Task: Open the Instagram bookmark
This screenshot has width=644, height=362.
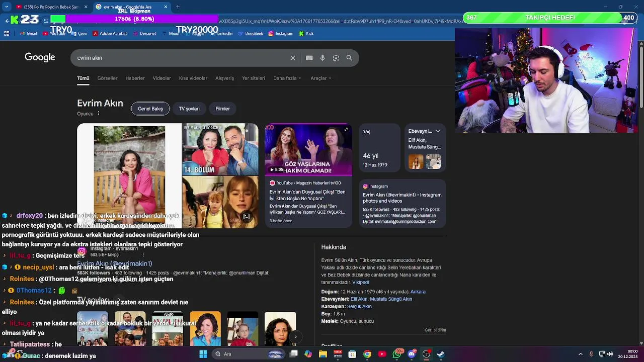Action: pos(281,34)
